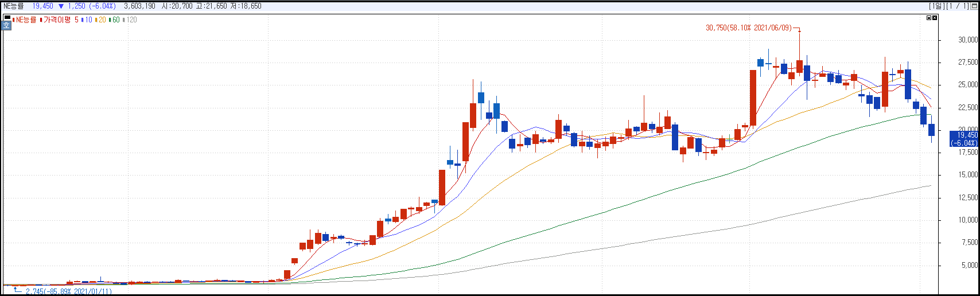The height and width of the screenshot is (296, 980).
Task: Close the chart pane with the X icon
Action: tap(935, 18)
